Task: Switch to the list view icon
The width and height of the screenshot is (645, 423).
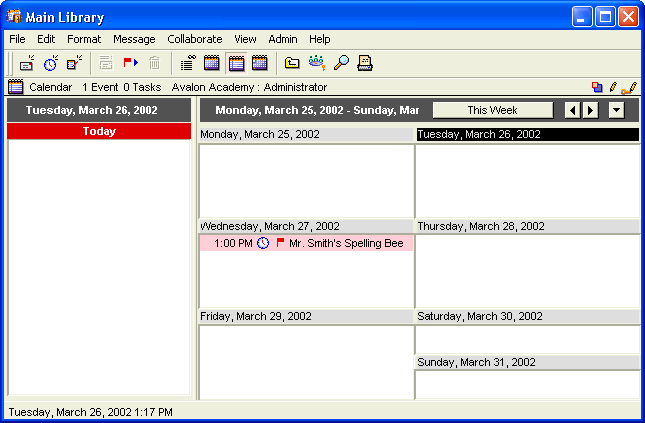Action: [187, 63]
